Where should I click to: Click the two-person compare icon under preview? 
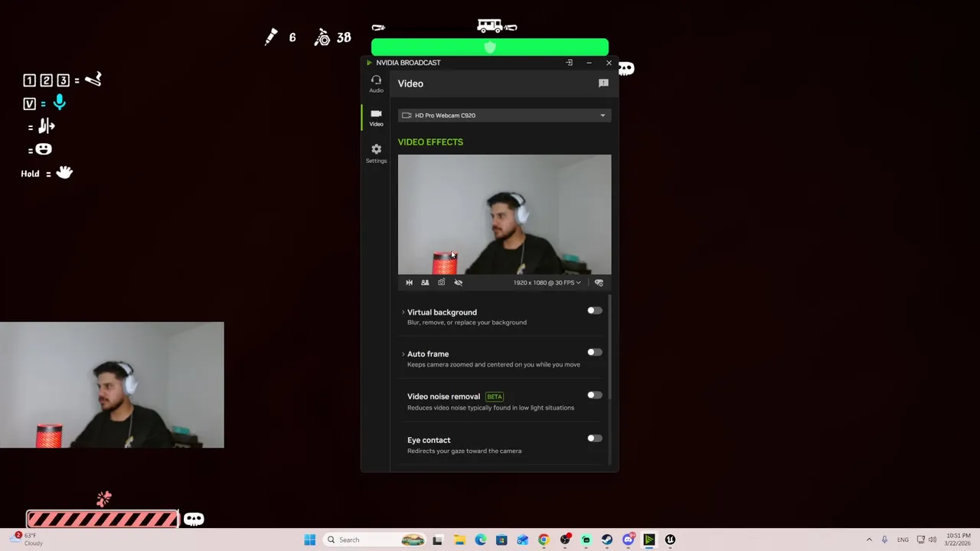(x=425, y=282)
